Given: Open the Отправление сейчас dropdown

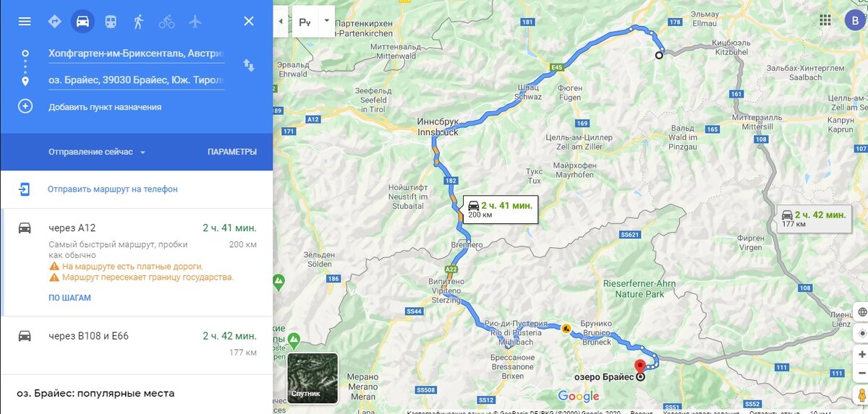Looking at the screenshot, I should pyautogui.click(x=97, y=152).
